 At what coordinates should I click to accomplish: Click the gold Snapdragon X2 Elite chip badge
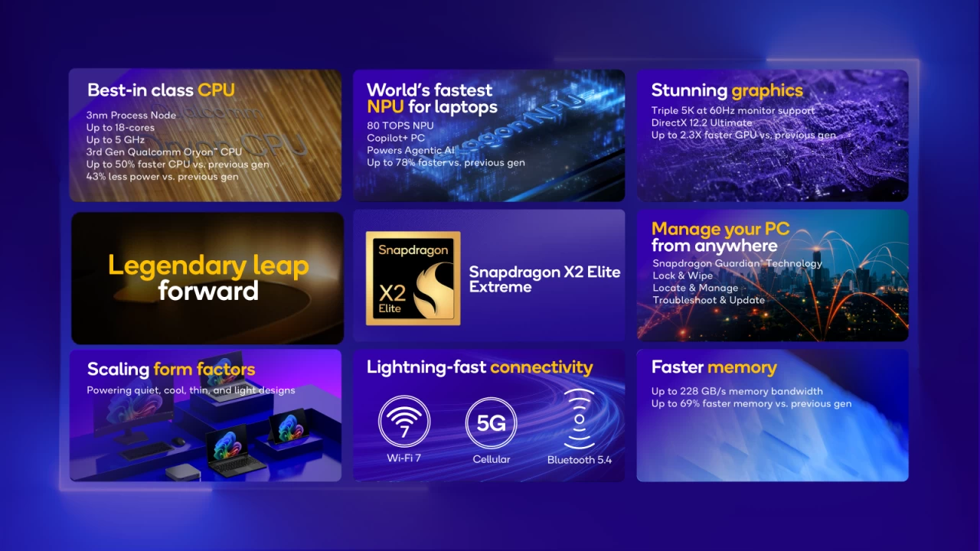pyautogui.click(x=413, y=279)
